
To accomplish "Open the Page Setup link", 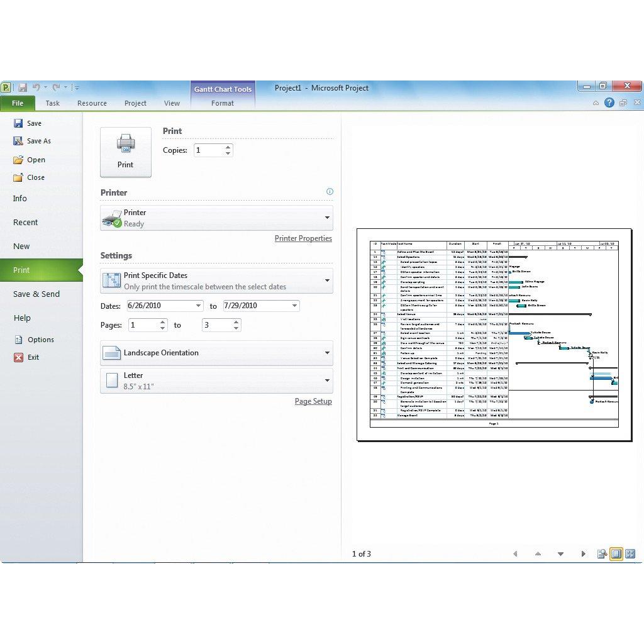I will [313, 401].
